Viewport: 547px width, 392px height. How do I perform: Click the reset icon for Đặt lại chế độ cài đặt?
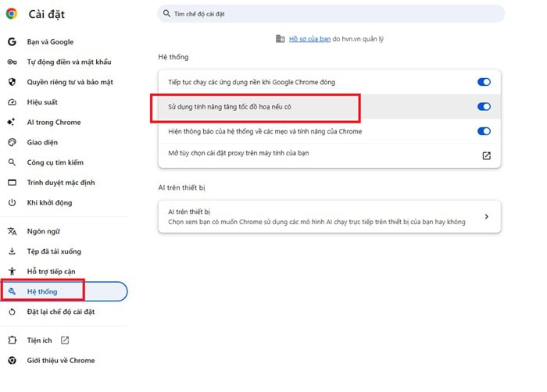tap(12, 312)
